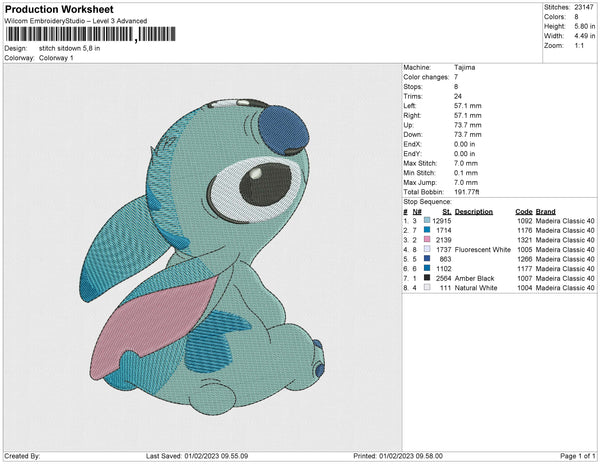600x464 pixels.
Task: Click the Color changes value 7
Action: click(456, 77)
